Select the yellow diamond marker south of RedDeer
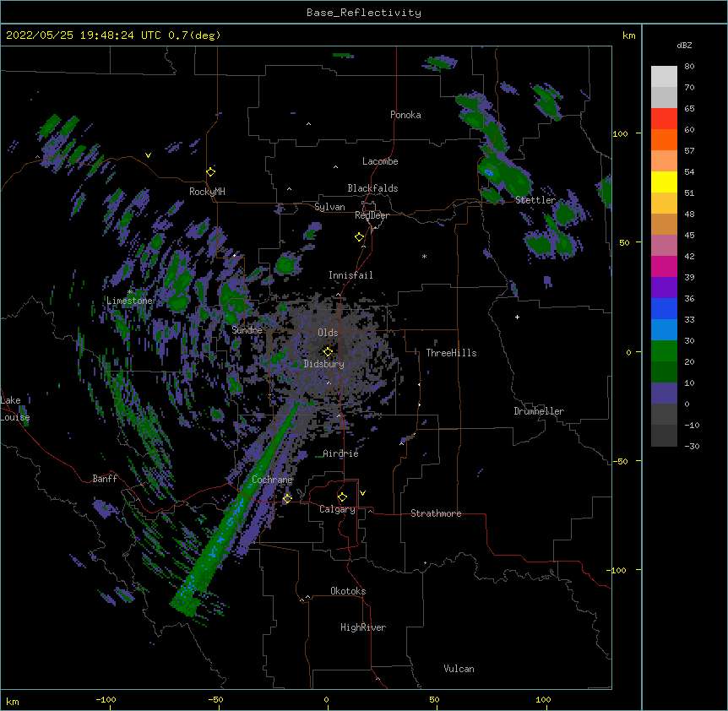 (359, 237)
